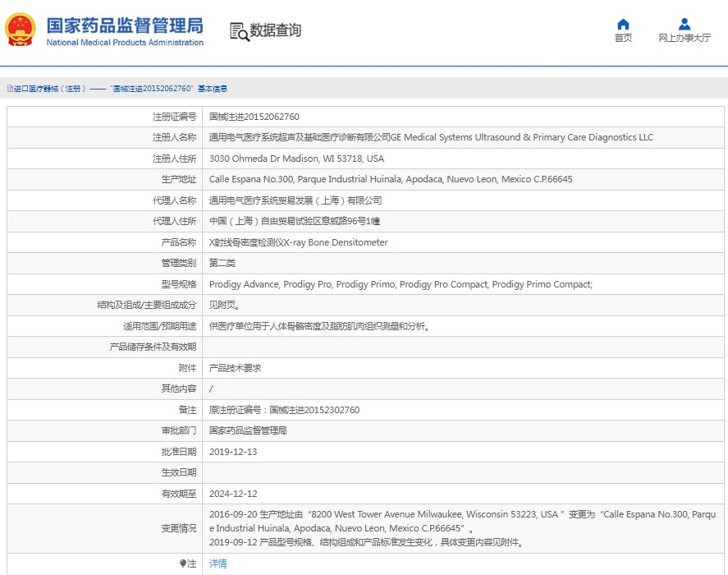
Task: Click 首页 home label
Action: tap(623, 38)
